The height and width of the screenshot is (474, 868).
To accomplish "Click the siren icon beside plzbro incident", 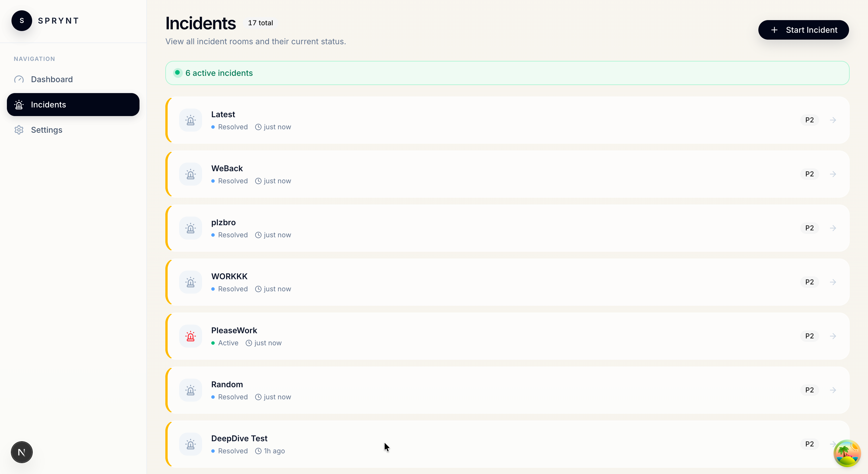I will point(190,228).
